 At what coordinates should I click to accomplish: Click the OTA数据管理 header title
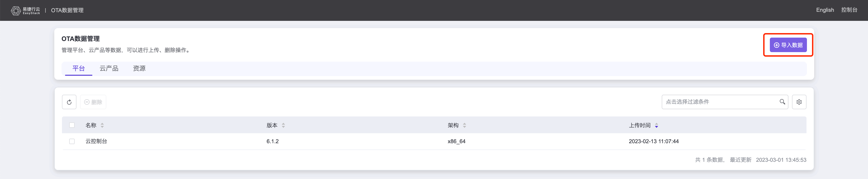(x=67, y=10)
